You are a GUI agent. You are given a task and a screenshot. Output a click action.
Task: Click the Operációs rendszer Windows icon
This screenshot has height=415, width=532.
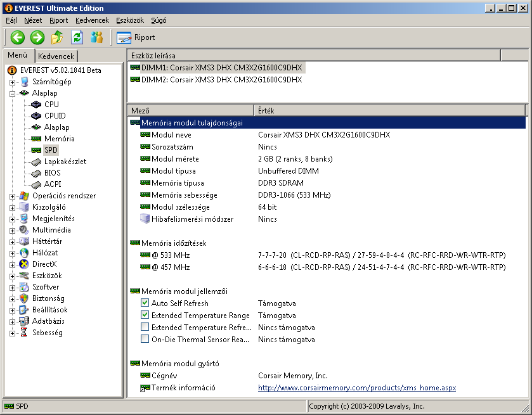24,196
